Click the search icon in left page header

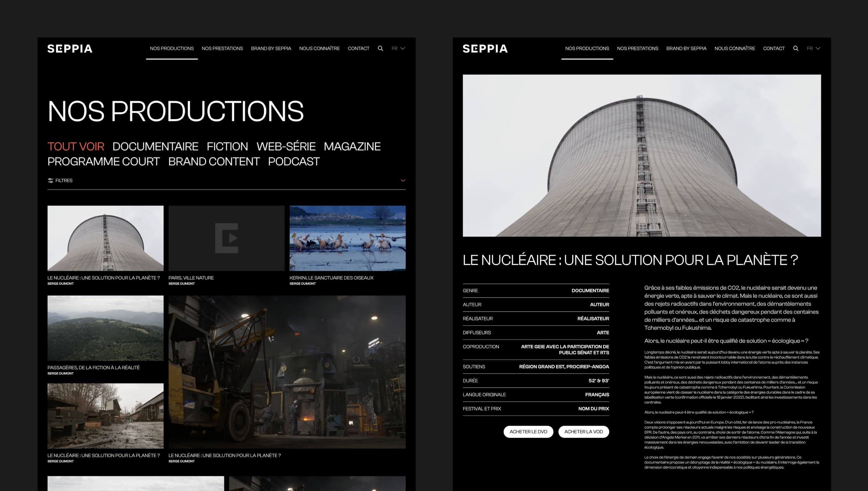(x=380, y=48)
